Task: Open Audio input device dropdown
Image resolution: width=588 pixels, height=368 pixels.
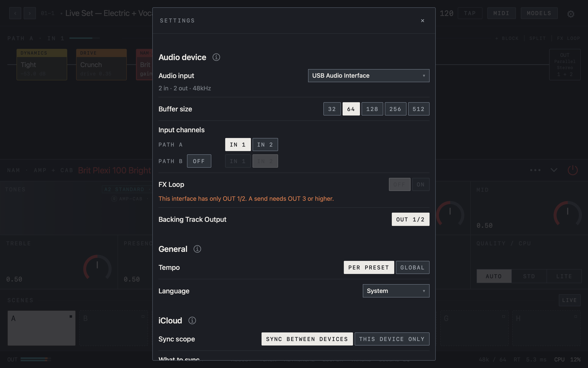Action: pyautogui.click(x=369, y=76)
